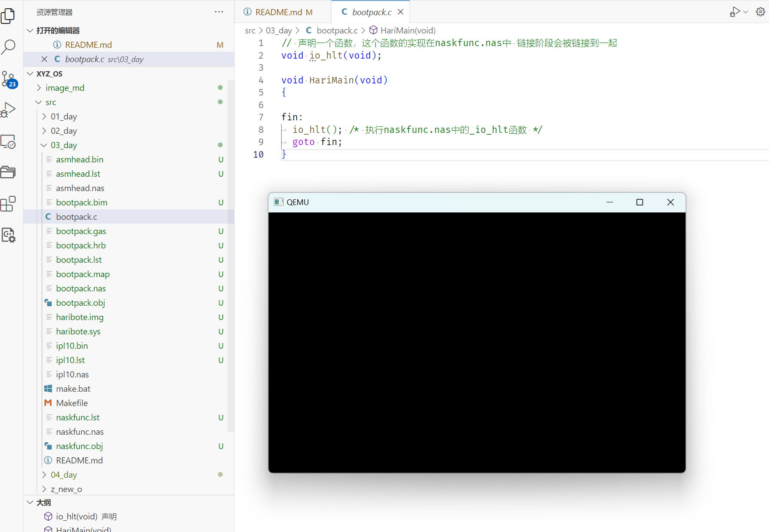Viewport: 769px width, 532px height.
Task: Open asmhead.lst file
Action: pyautogui.click(x=78, y=174)
